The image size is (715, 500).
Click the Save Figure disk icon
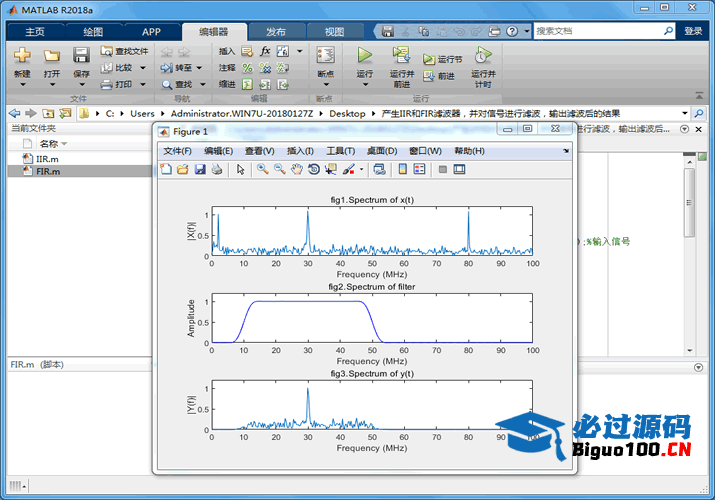(200, 170)
